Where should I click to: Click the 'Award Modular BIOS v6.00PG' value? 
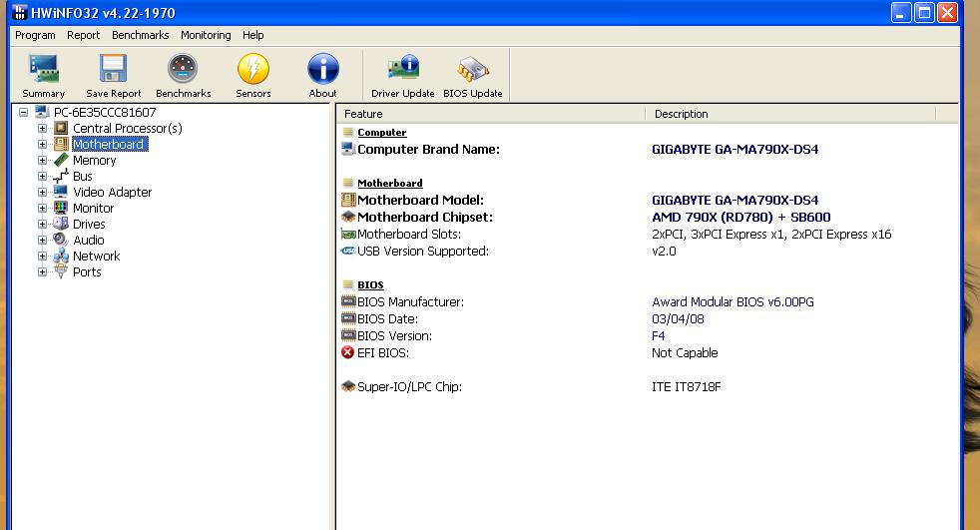point(733,301)
